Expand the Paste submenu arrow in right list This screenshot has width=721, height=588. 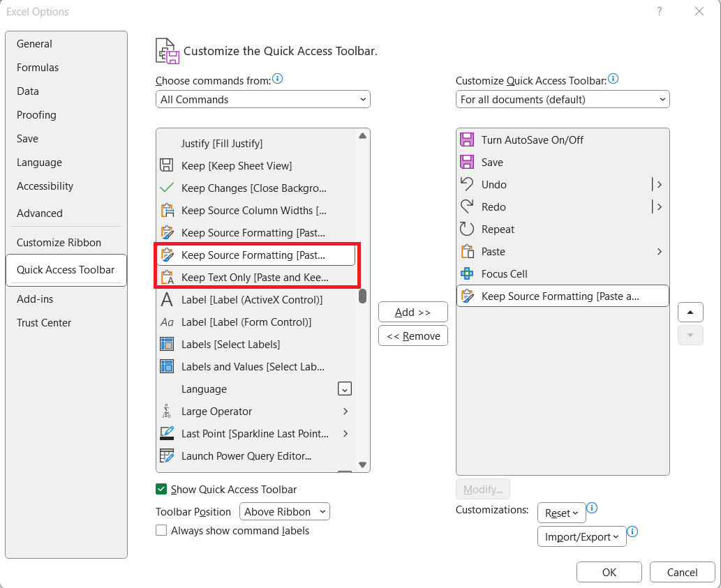tap(660, 251)
